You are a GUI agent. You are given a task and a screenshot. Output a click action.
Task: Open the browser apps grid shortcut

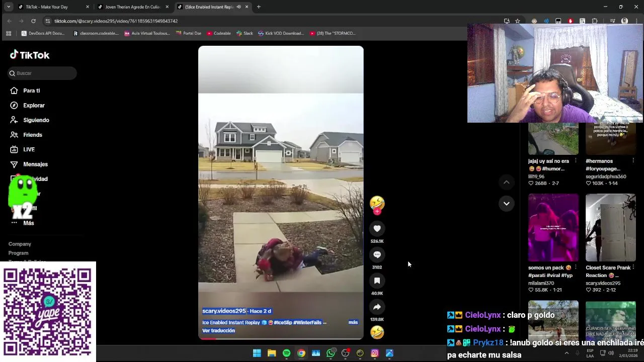tap(9, 33)
